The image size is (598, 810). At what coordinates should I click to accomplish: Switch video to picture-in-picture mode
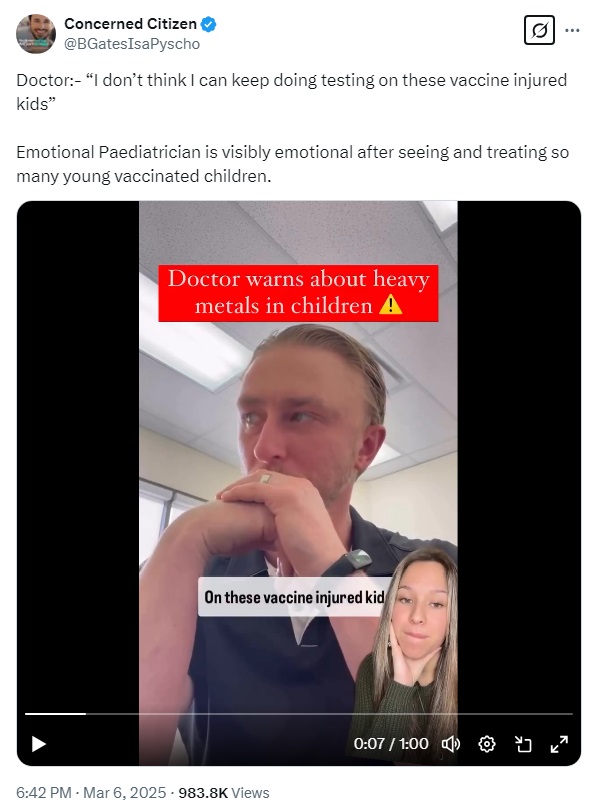pyautogui.click(x=523, y=744)
